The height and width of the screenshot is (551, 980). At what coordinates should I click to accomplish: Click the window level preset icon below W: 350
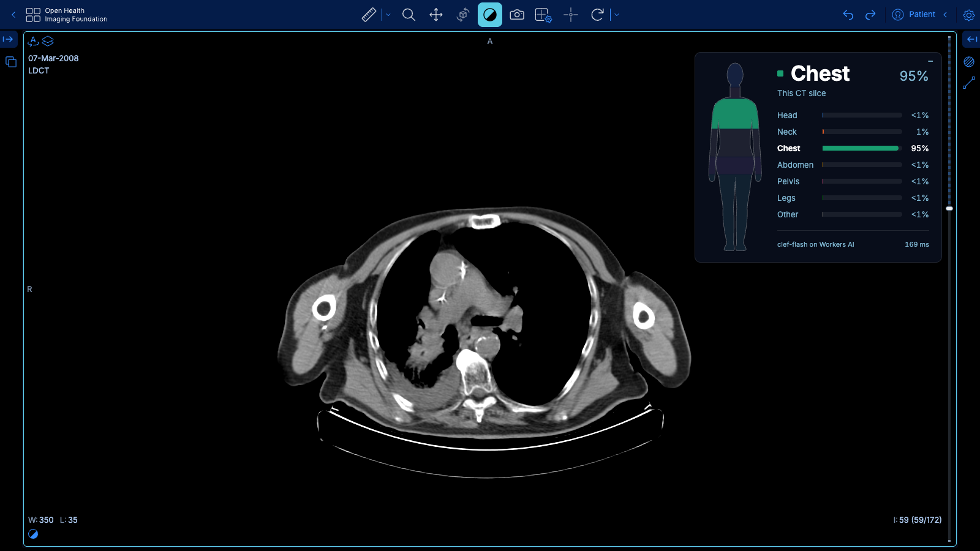click(33, 534)
